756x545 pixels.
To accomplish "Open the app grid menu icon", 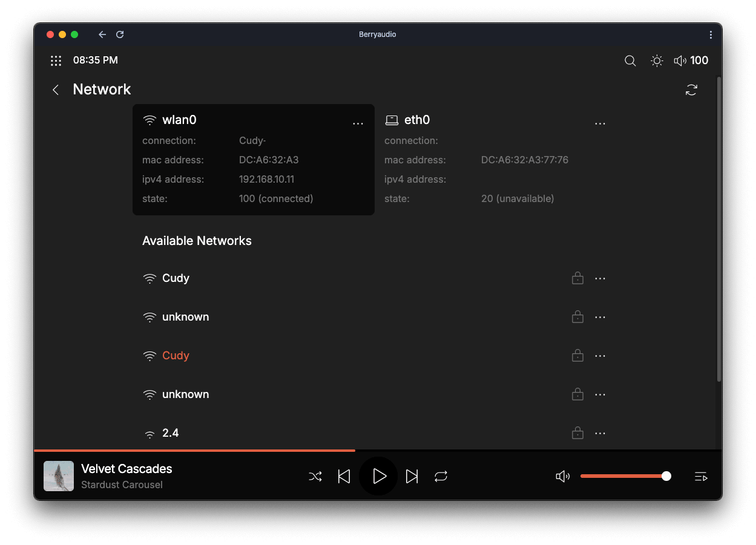I will click(56, 60).
